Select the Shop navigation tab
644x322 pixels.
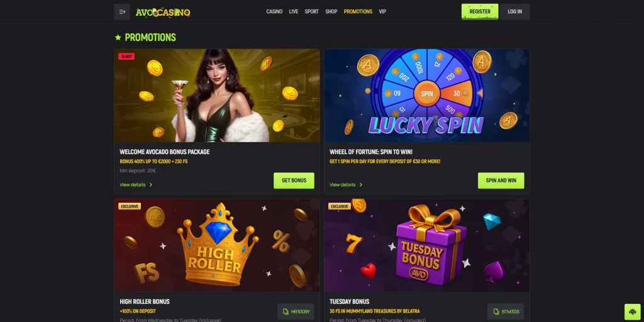[331, 11]
